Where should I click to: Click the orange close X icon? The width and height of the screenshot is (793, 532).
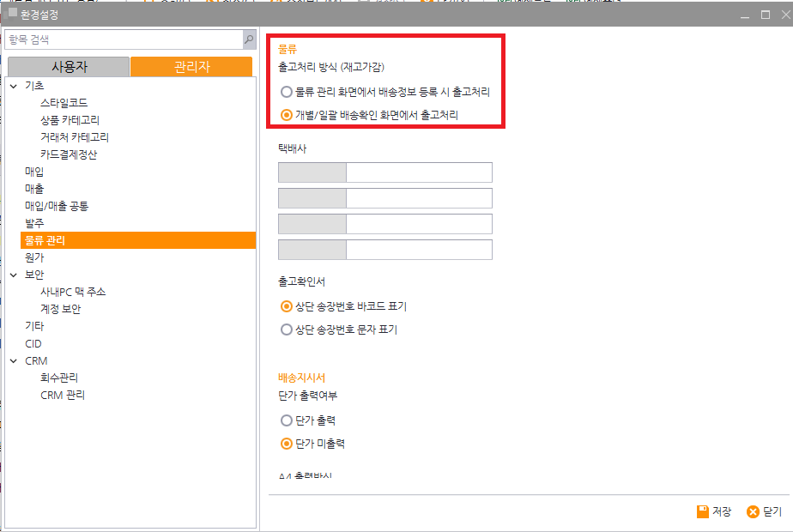753,511
